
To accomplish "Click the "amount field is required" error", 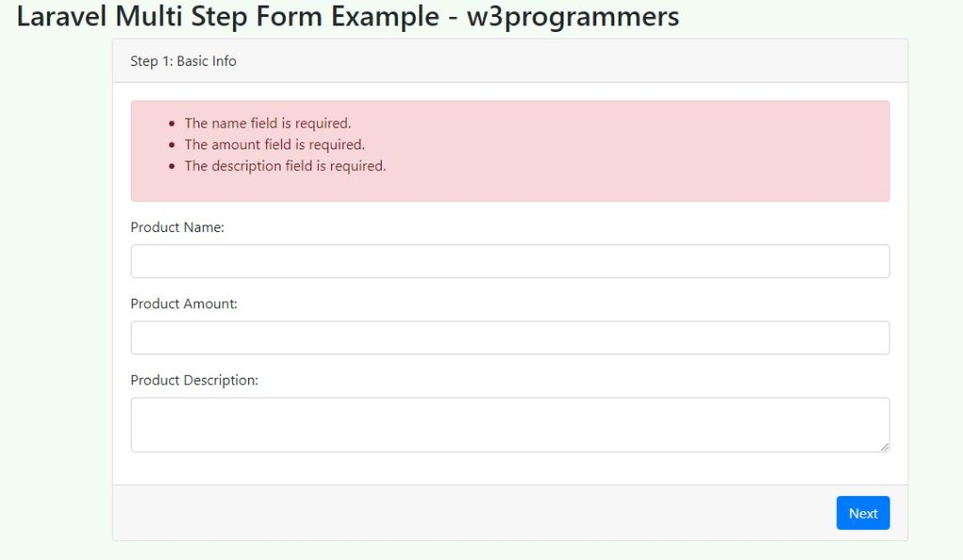I will click(275, 145).
